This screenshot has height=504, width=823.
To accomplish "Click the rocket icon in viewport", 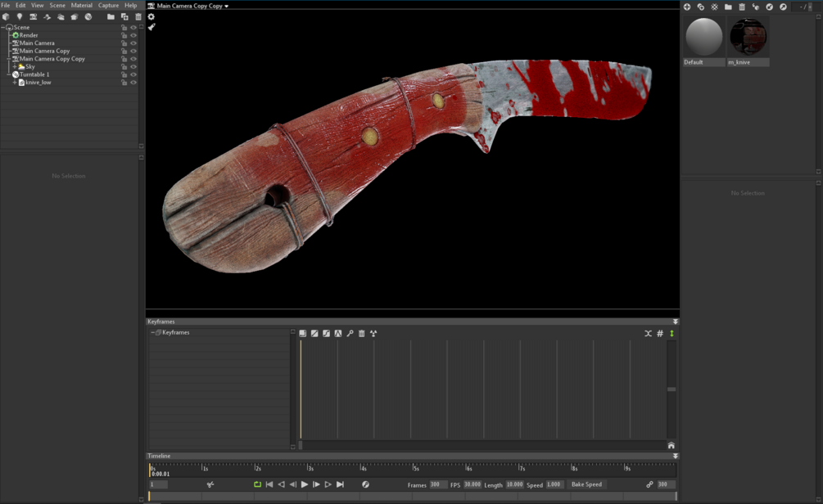I will tap(151, 27).
